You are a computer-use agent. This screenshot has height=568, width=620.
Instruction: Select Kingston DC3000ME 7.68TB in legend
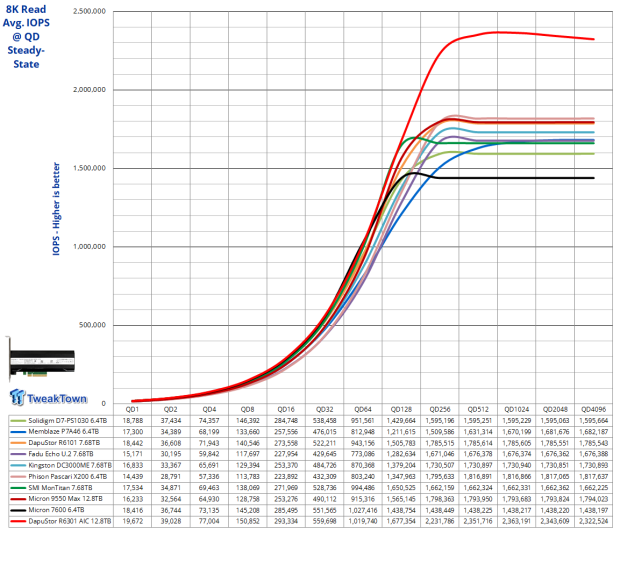(x=68, y=466)
